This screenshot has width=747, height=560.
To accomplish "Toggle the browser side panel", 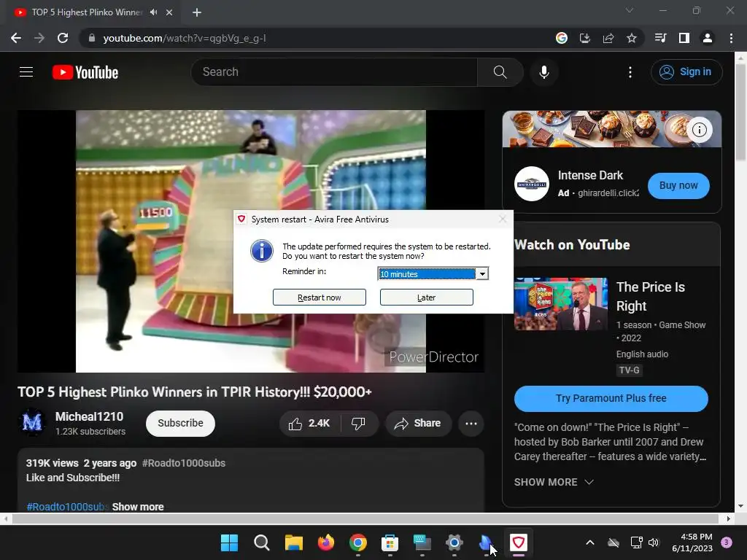I will [x=684, y=38].
